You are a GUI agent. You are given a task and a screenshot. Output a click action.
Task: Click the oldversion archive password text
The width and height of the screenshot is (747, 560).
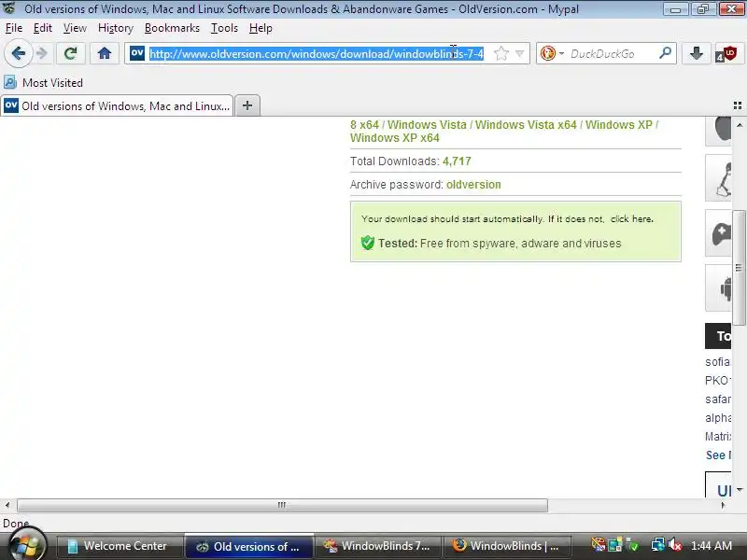point(473,185)
